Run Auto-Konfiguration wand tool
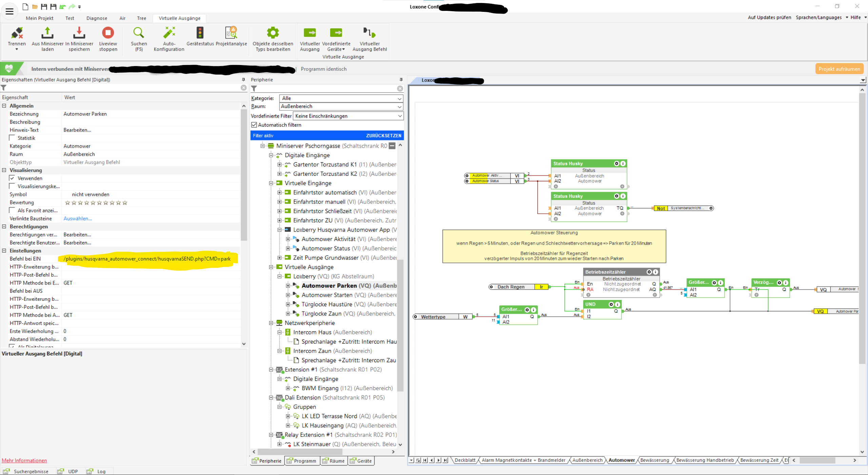 tap(169, 33)
